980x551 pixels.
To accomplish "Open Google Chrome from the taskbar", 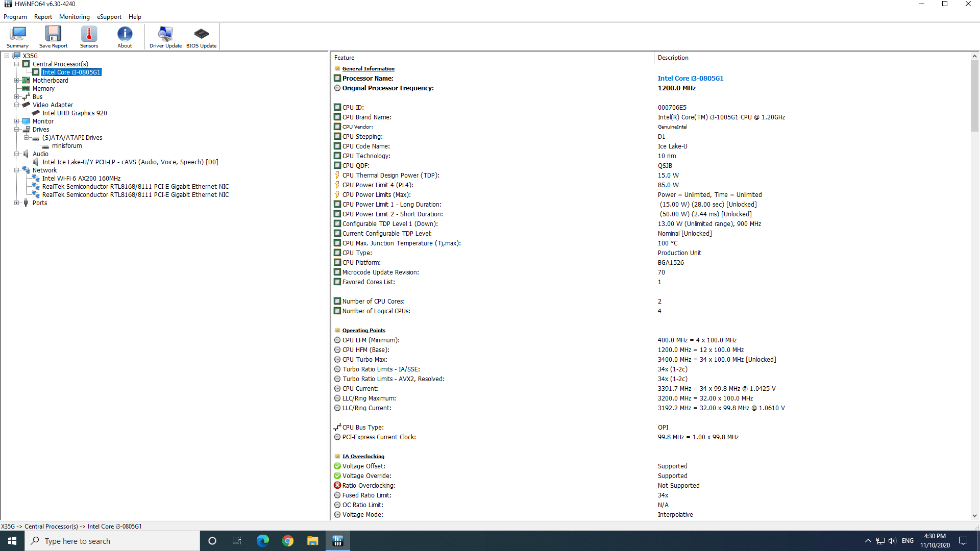I will pyautogui.click(x=288, y=541).
